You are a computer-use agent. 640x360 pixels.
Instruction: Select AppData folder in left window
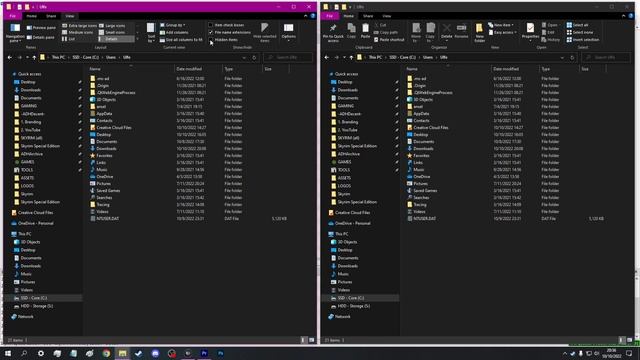click(101, 113)
